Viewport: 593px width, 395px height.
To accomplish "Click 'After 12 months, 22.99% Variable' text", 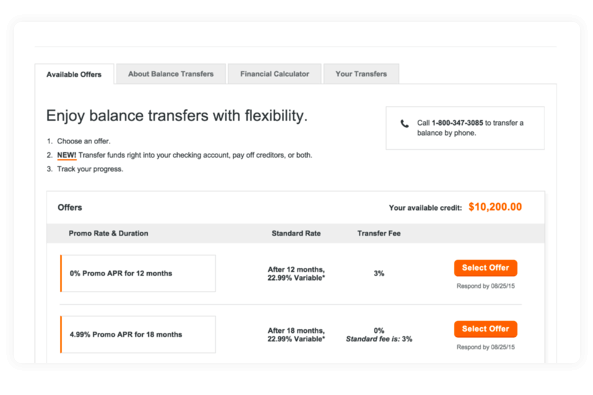I will tap(296, 274).
